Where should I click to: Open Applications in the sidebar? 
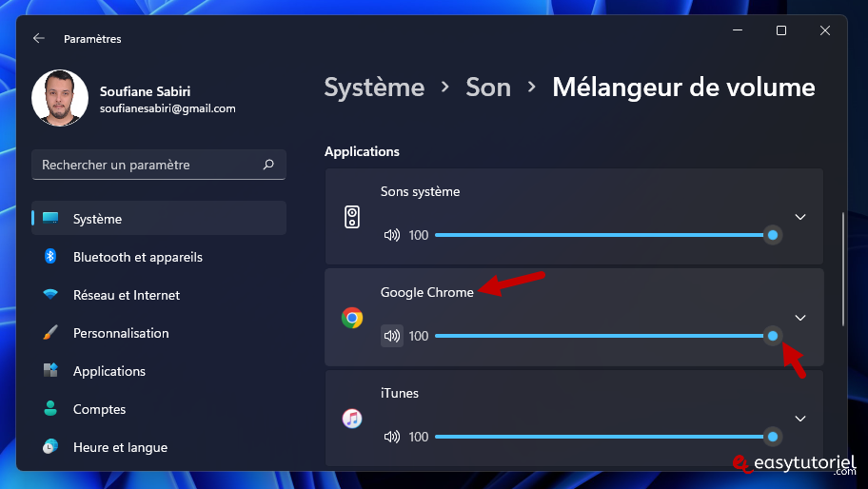point(159,371)
